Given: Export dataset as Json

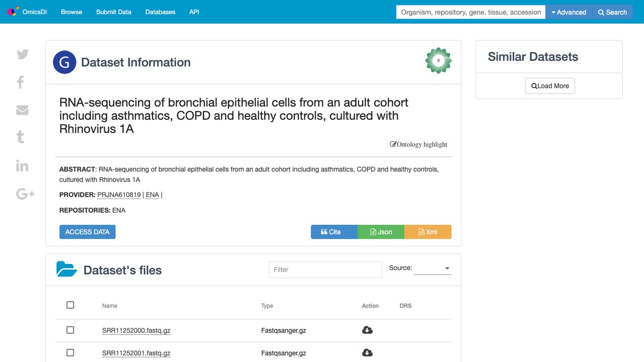Looking at the screenshot, I should pyautogui.click(x=381, y=232).
